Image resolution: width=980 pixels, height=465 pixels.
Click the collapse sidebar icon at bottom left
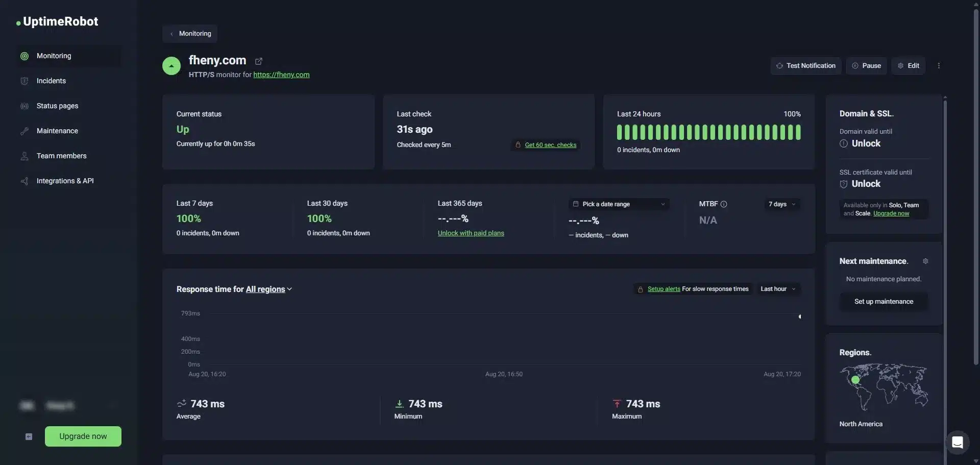(29, 437)
